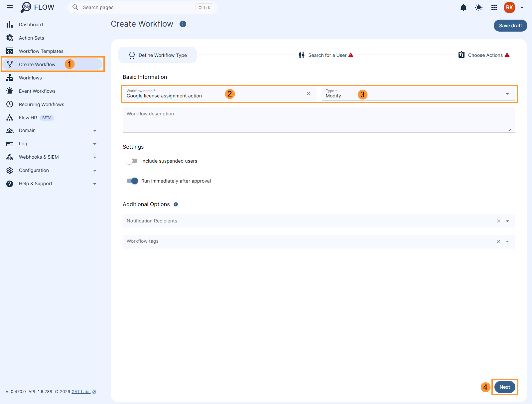Click the Dashboard bar chart icon

10,25
